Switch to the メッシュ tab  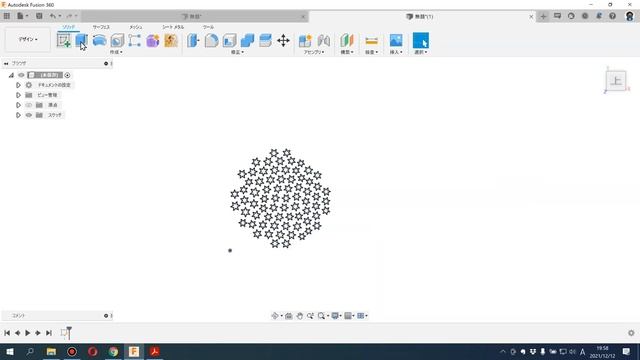136,27
